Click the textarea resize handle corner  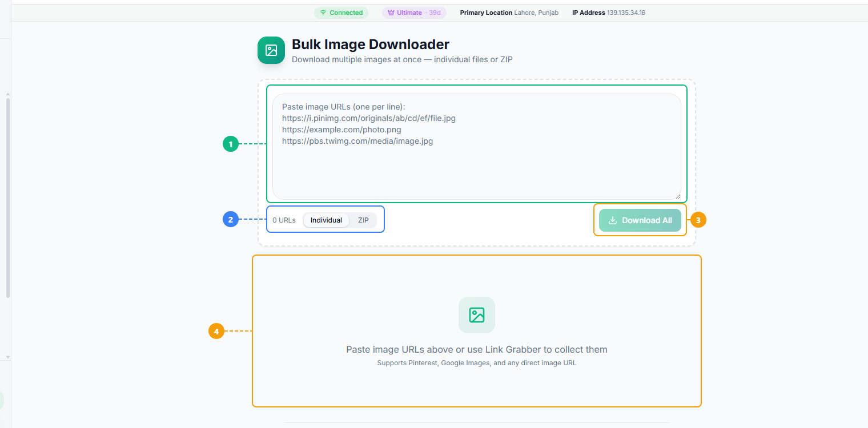pos(677,196)
